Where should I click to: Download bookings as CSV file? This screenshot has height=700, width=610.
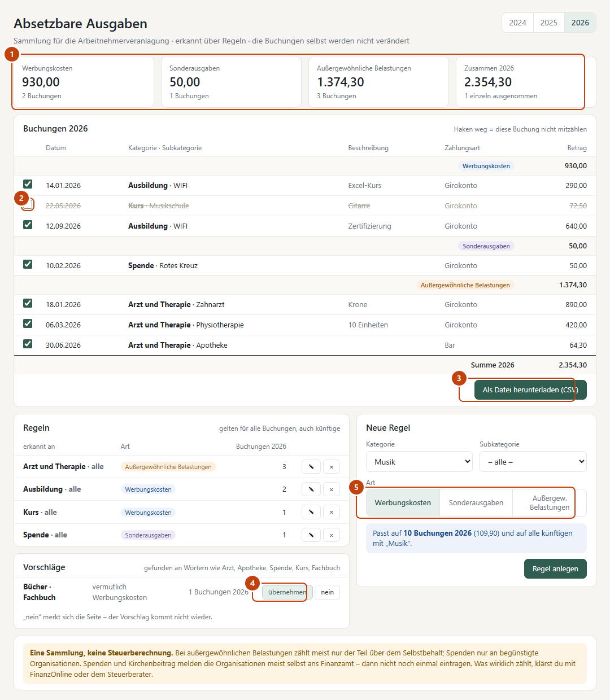[x=530, y=390]
